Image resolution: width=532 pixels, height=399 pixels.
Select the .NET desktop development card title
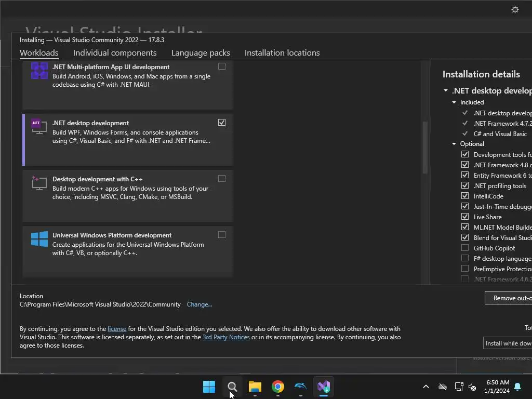pos(90,123)
